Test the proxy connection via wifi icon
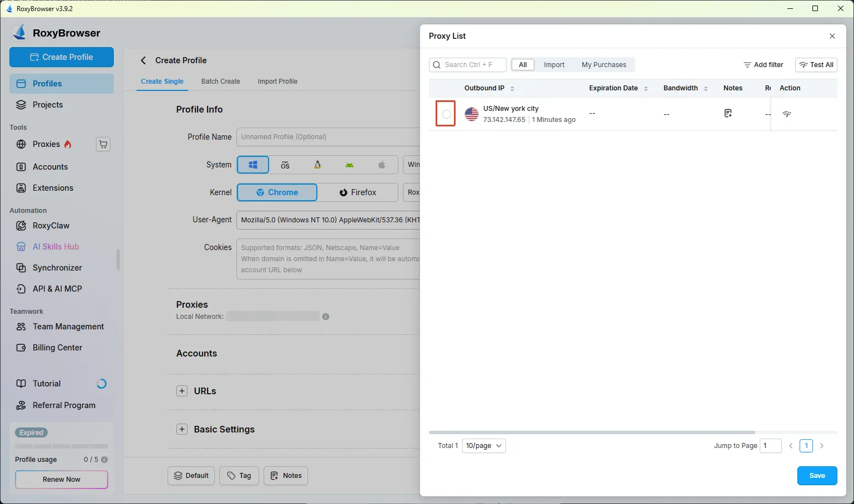854x504 pixels. tap(787, 114)
